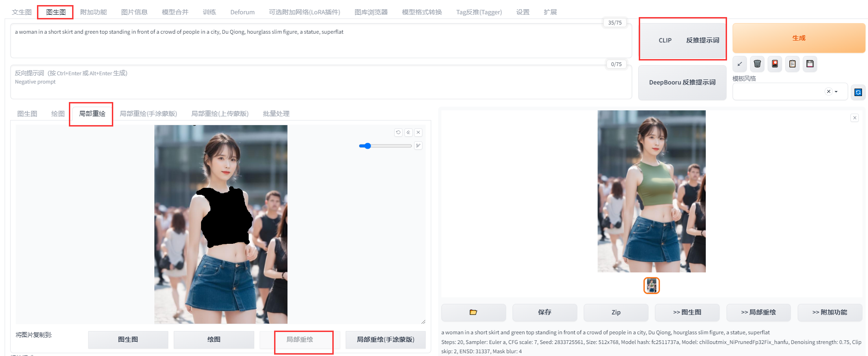
Task: Open 可选附加网络(LoRA插件) tab
Action: 305,12
